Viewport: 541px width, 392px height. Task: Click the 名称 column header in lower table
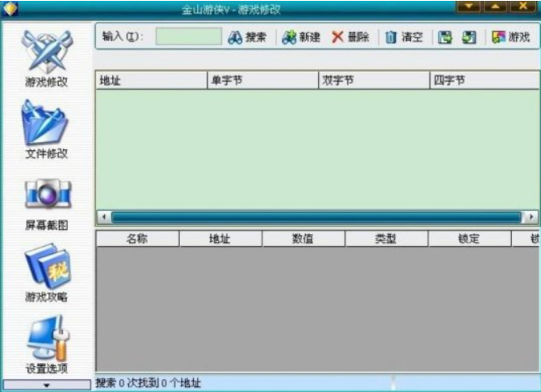(137, 239)
